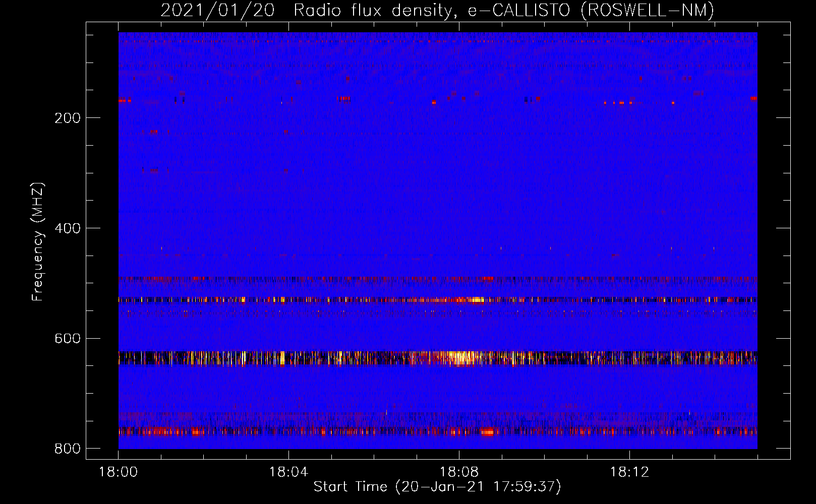Click the 18:08 time tick label
The height and width of the screenshot is (504, 816).
click(459, 472)
